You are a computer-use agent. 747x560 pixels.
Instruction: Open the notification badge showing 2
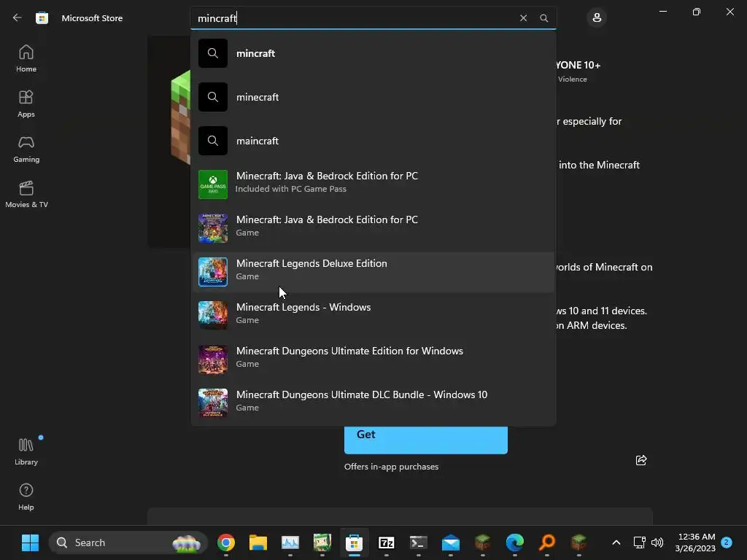coord(727,542)
